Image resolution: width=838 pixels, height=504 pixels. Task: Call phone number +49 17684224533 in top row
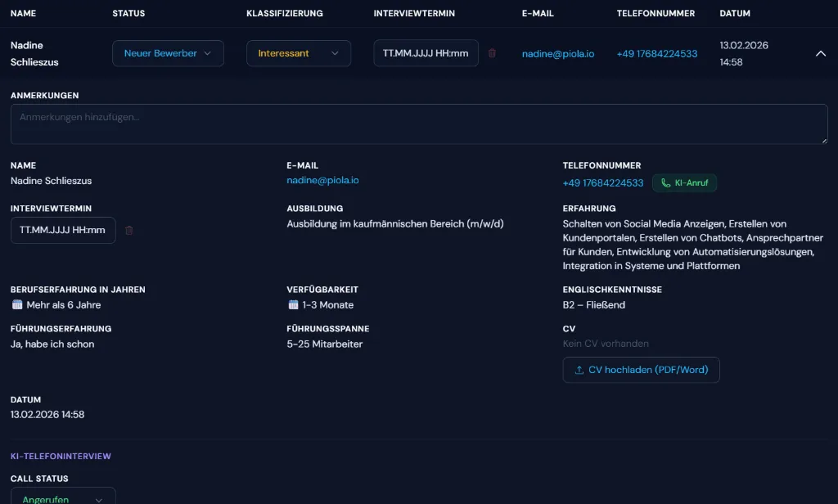click(656, 52)
